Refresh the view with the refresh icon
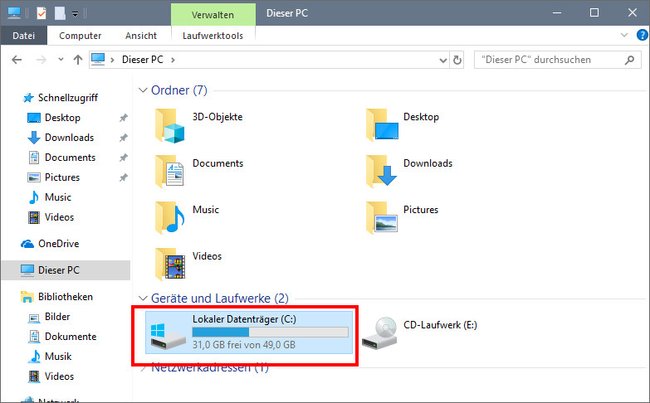Image resolution: width=650 pixels, height=403 pixels. click(x=457, y=60)
